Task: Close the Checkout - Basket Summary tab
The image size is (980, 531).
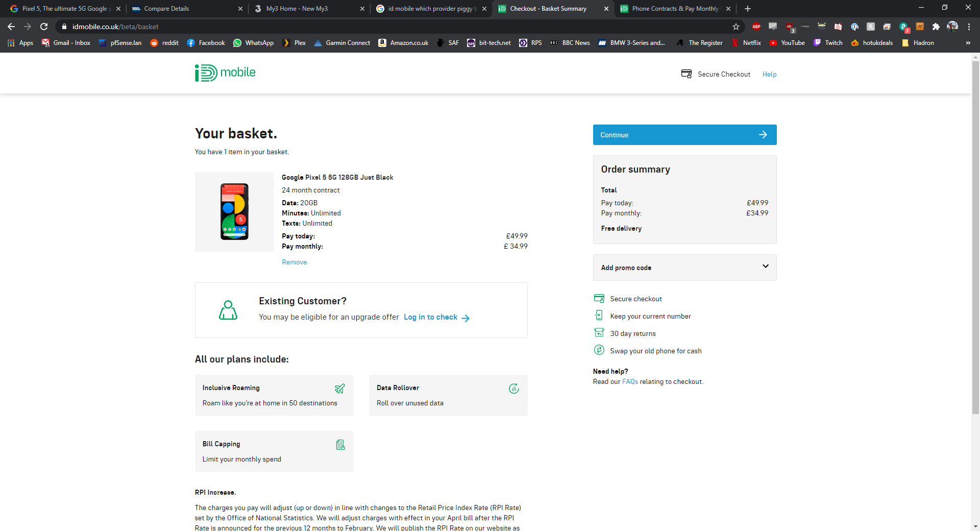Action: point(606,9)
